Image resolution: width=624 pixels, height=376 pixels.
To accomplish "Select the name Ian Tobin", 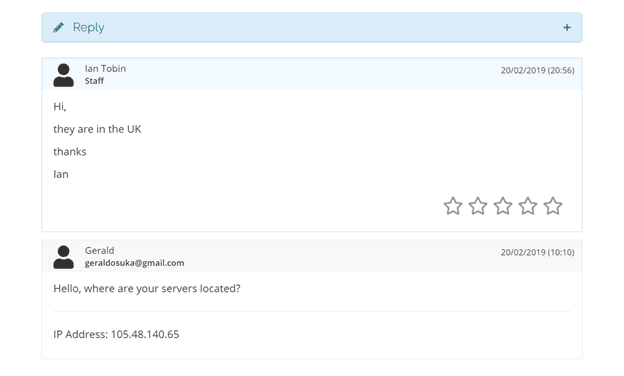I will 105,68.
